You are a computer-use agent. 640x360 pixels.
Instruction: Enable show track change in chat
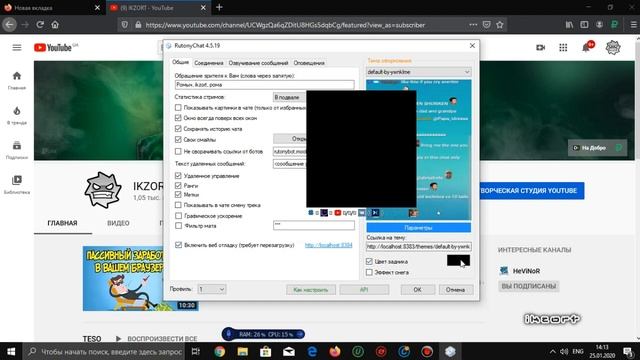[178, 205]
